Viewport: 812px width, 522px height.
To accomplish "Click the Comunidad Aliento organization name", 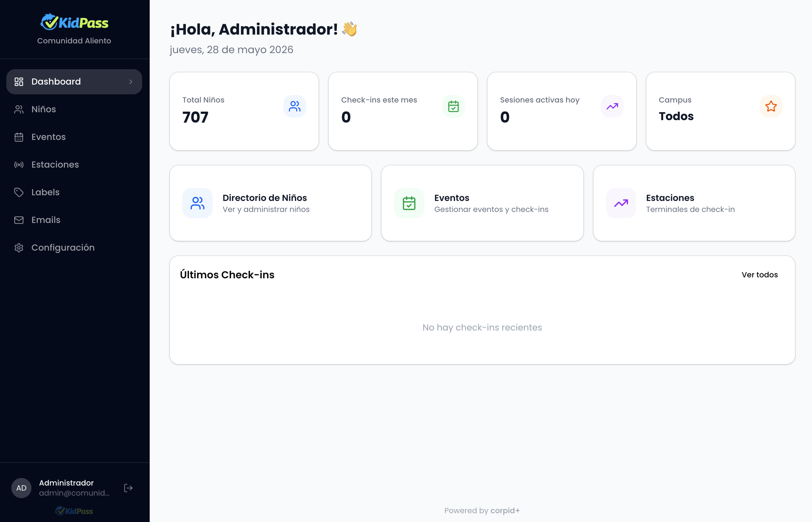I will point(74,41).
